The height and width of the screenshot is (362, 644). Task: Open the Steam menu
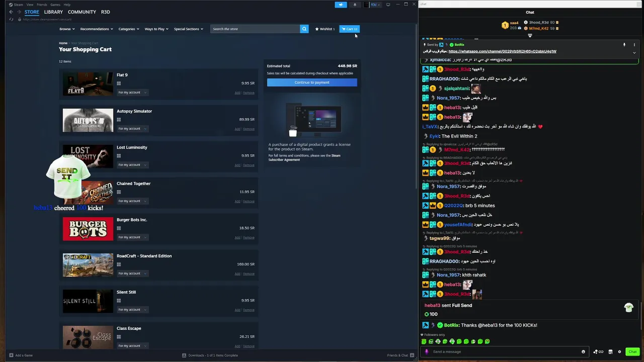click(18, 5)
